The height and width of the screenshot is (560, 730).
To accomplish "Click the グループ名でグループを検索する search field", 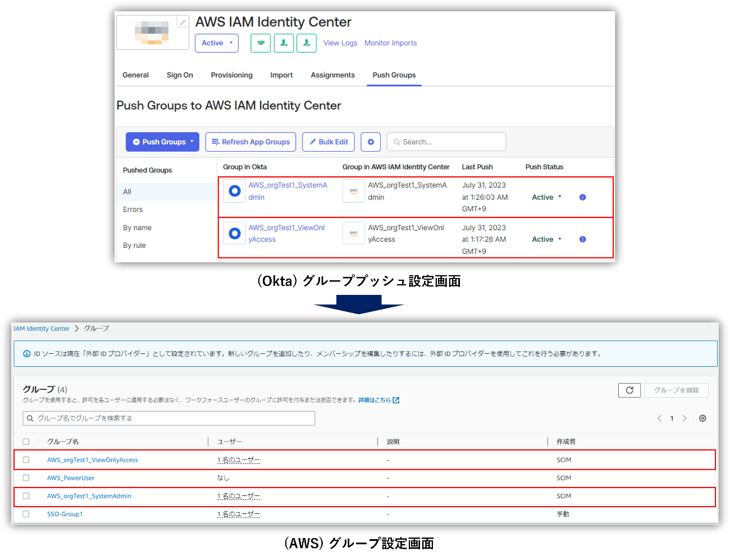I will click(168, 418).
